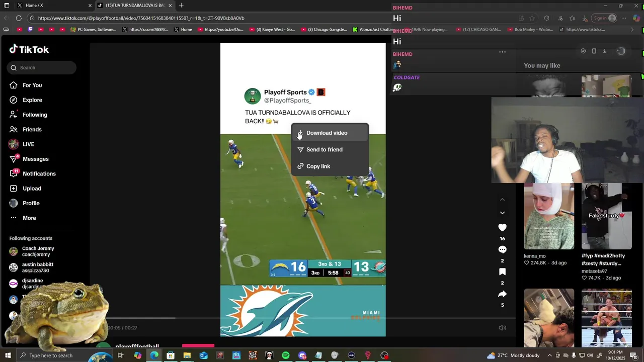This screenshot has width=644, height=362.
Task: Mute the video with the speaker icon
Action: click(502, 328)
